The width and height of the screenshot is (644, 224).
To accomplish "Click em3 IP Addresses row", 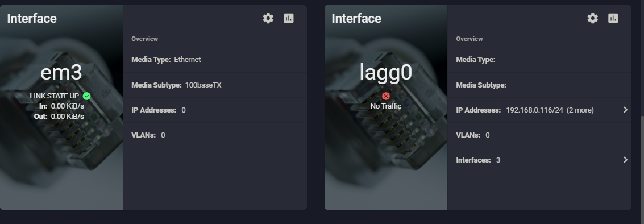I will (215, 110).
